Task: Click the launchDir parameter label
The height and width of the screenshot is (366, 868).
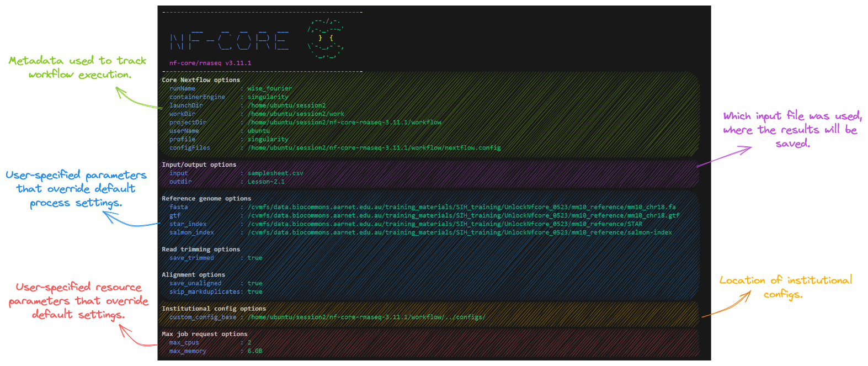Action: point(186,105)
